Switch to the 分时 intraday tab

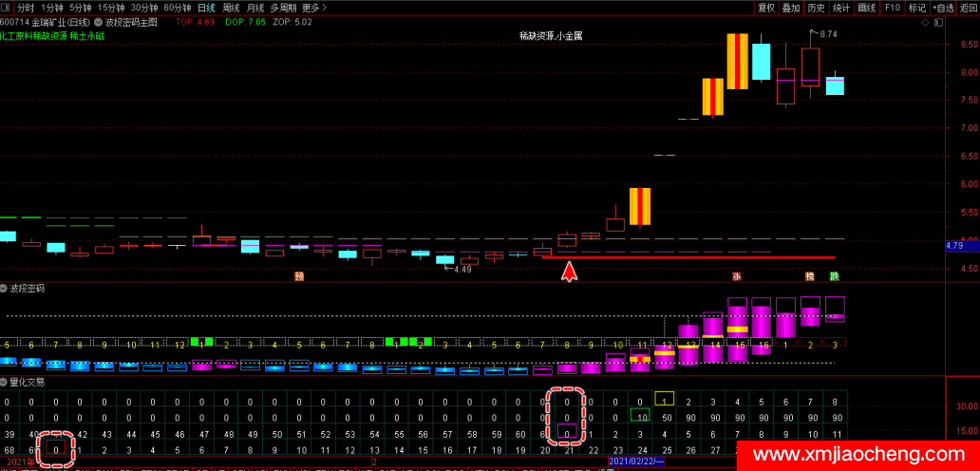tap(25, 8)
